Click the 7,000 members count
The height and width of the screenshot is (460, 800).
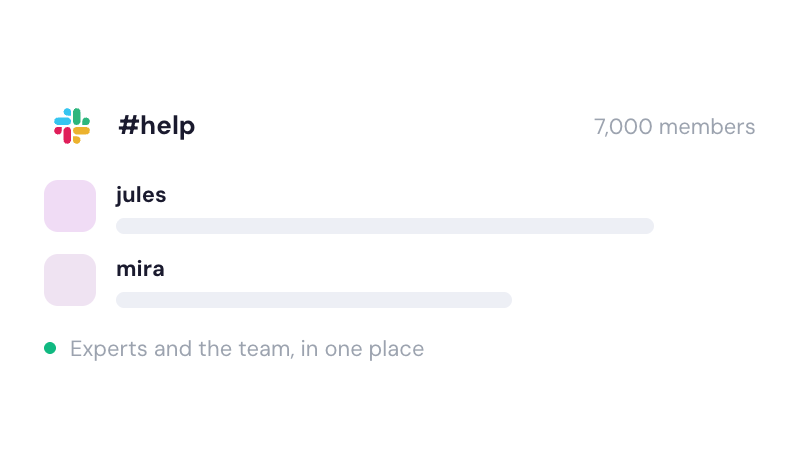coord(674,127)
